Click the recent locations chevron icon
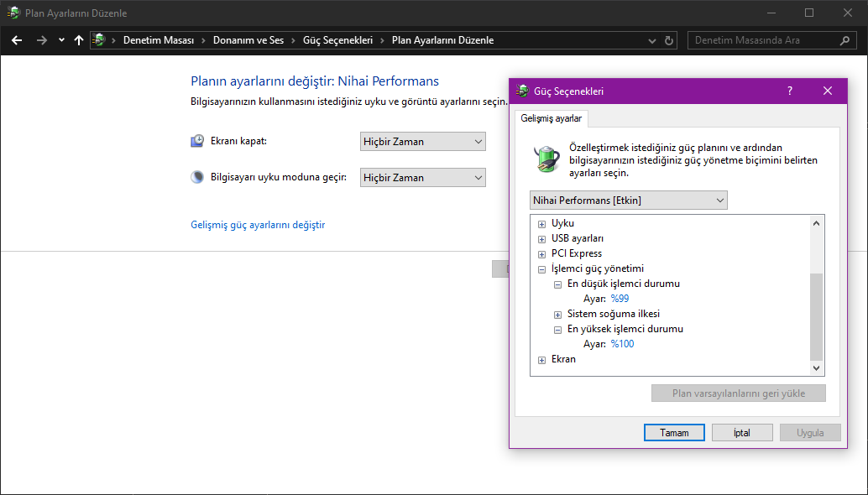 tap(61, 40)
